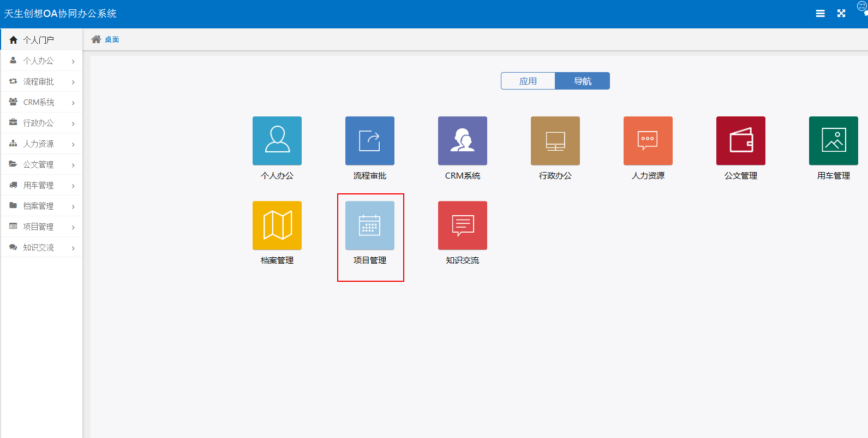Open the 用车管理 green tile
Viewport: 868px width, 438px height.
pos(834,141)
